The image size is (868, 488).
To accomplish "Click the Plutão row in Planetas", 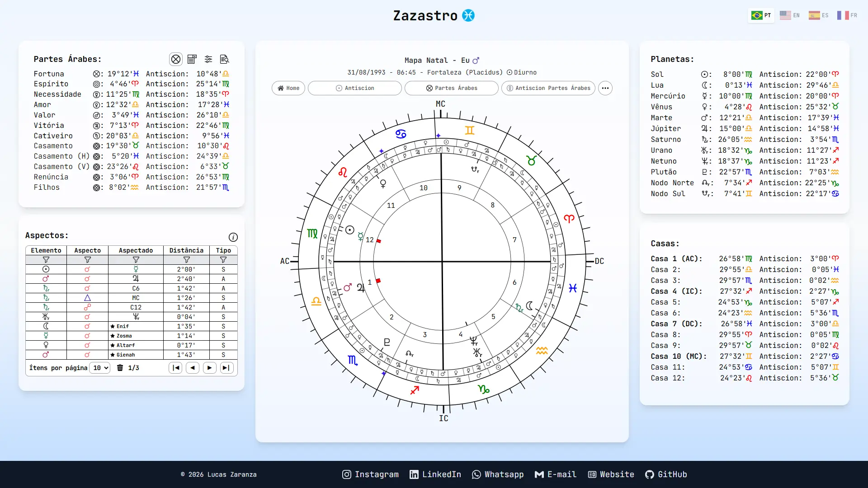I will click(745, 172).
